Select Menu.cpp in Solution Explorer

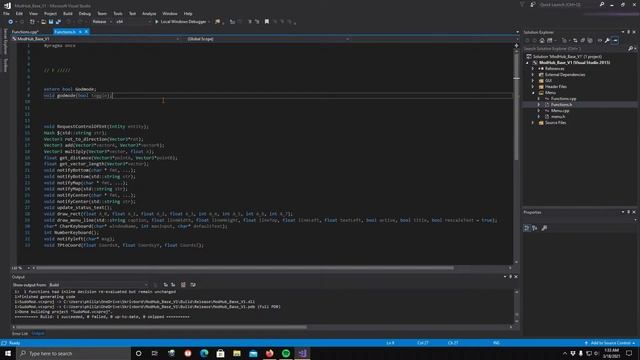tap(560, 111)
